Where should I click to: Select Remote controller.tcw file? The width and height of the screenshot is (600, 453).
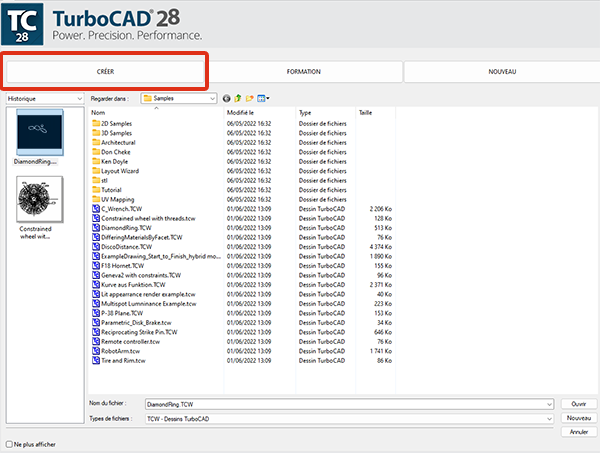pos(126,342)
